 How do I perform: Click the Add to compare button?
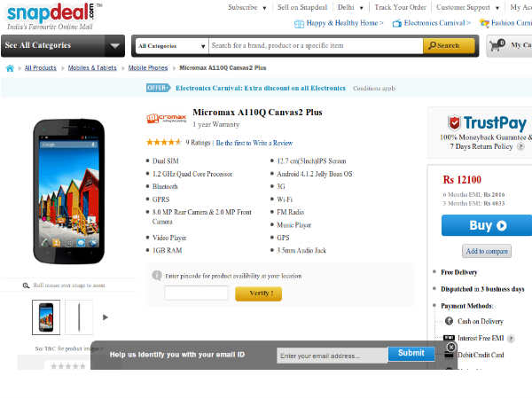coord(487,251)
